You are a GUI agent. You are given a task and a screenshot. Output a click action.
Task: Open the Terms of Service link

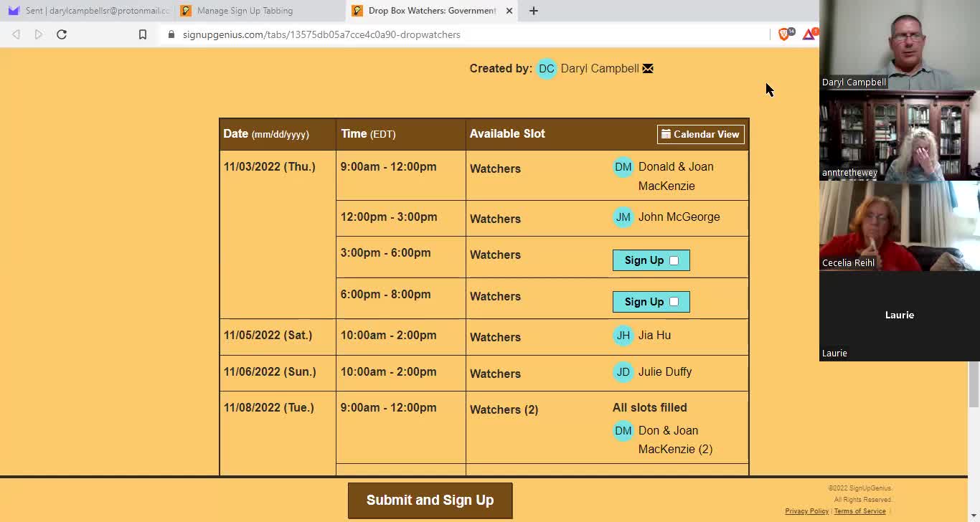coord(859,511)
